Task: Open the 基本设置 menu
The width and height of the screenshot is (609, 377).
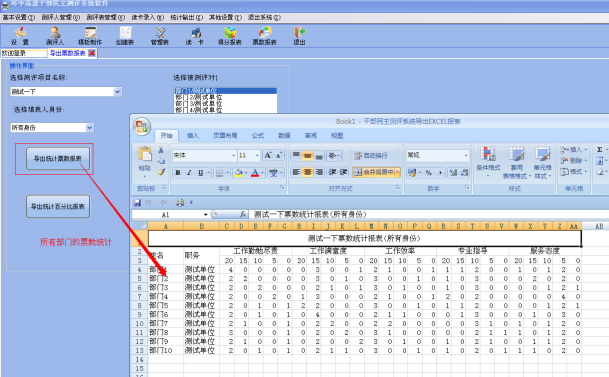Action: [19, 17]
